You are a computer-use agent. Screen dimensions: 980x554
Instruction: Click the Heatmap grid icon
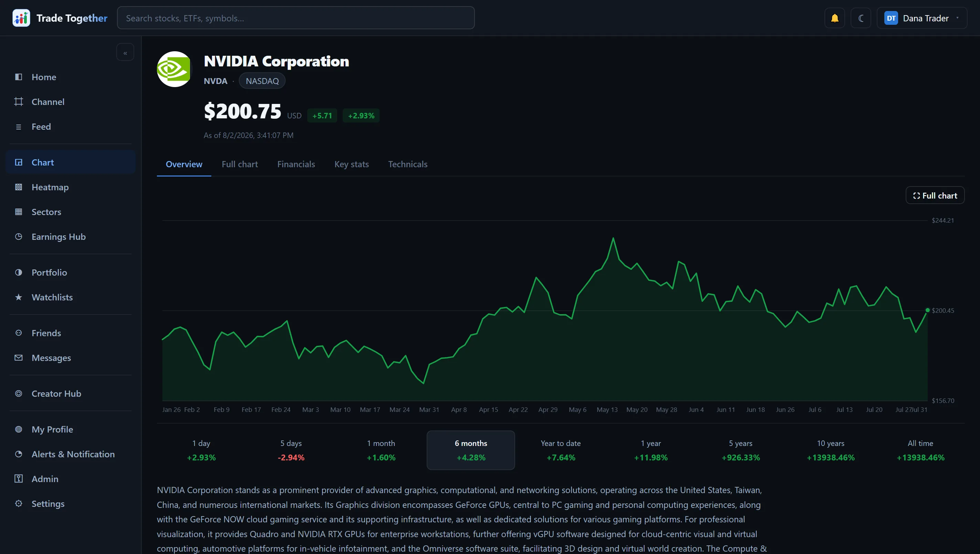pos(18,187)
